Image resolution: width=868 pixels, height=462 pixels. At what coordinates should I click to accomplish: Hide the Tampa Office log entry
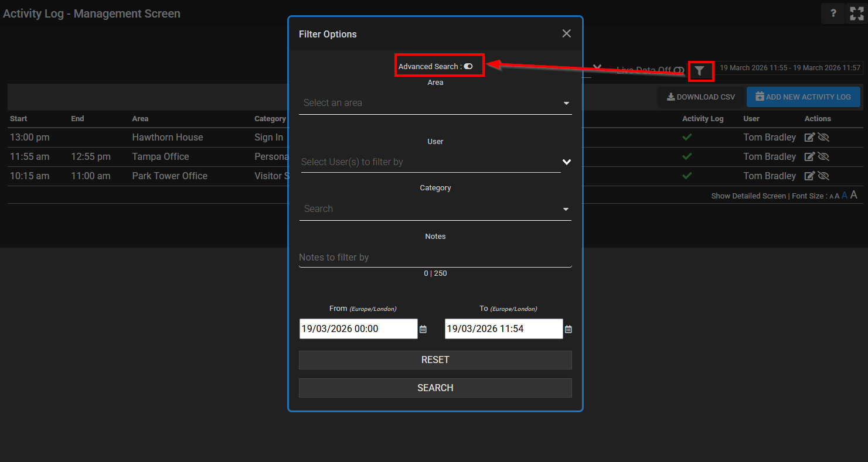click(x=824, y=157)
